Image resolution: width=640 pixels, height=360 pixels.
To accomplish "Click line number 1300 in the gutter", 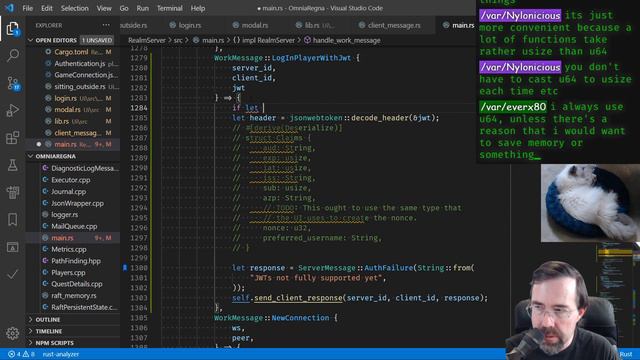I will click(139, 268).
